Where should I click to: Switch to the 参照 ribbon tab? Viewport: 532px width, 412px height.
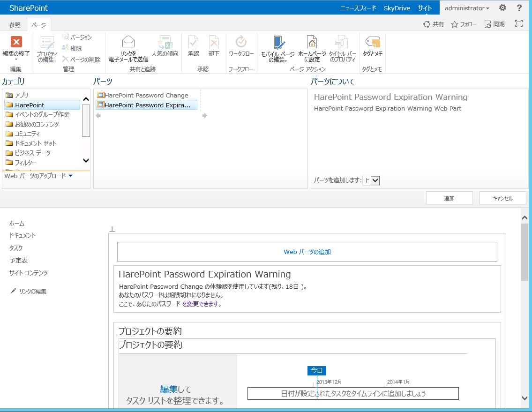coord(15,25)
